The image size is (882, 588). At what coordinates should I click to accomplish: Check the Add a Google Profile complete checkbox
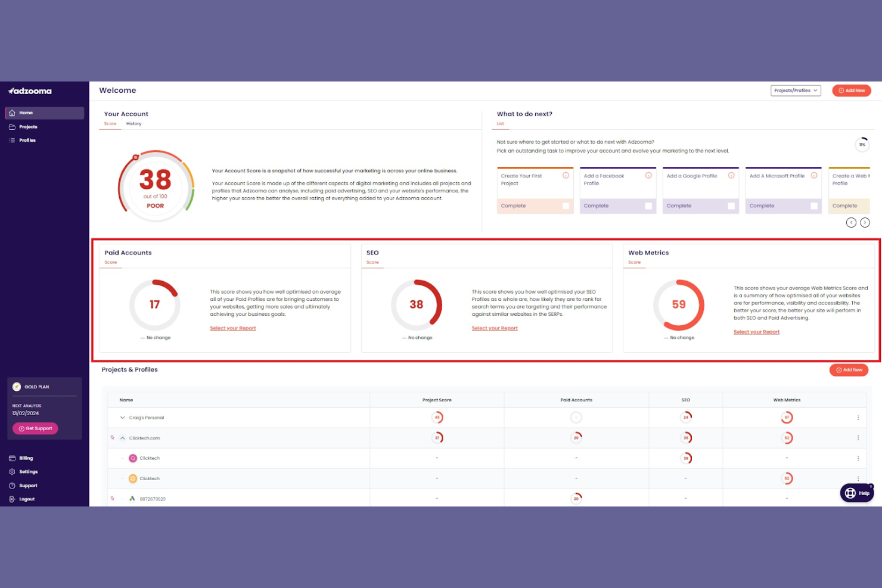(731, 206)
